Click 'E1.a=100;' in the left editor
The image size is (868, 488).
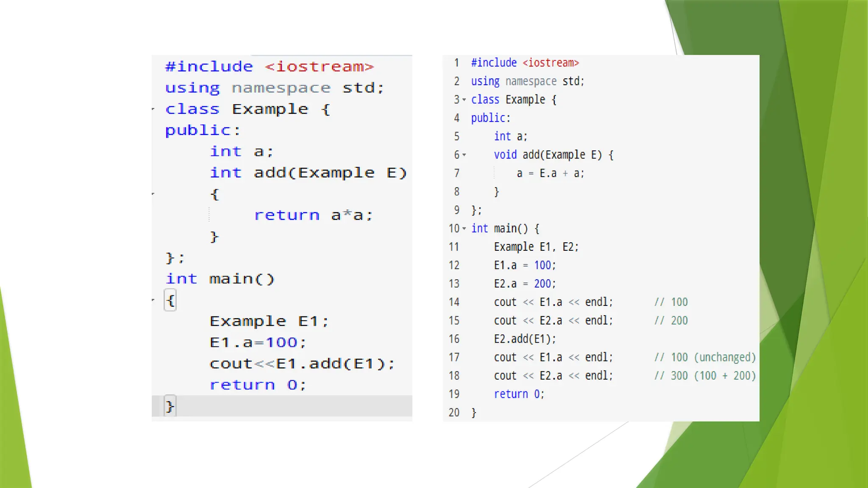pos(258,342)
